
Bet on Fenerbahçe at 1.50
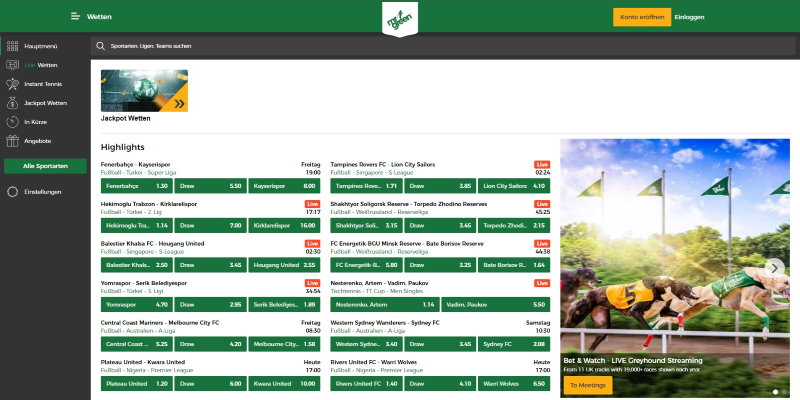click(137, 186)
